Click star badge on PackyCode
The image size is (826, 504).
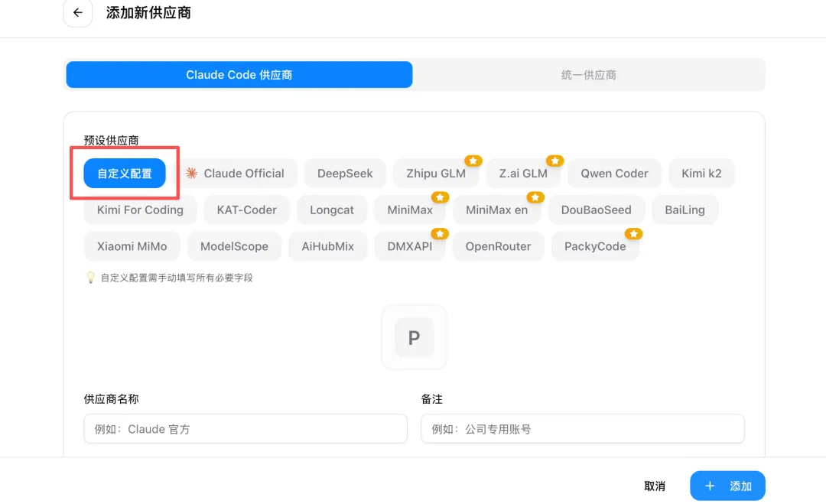click(x=634, y=233)
